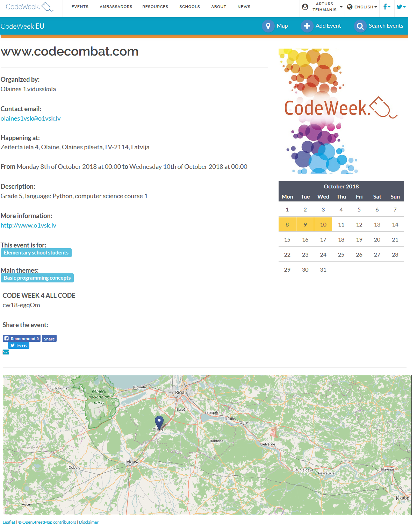Click the Add Event plus icon

(307, 26)
